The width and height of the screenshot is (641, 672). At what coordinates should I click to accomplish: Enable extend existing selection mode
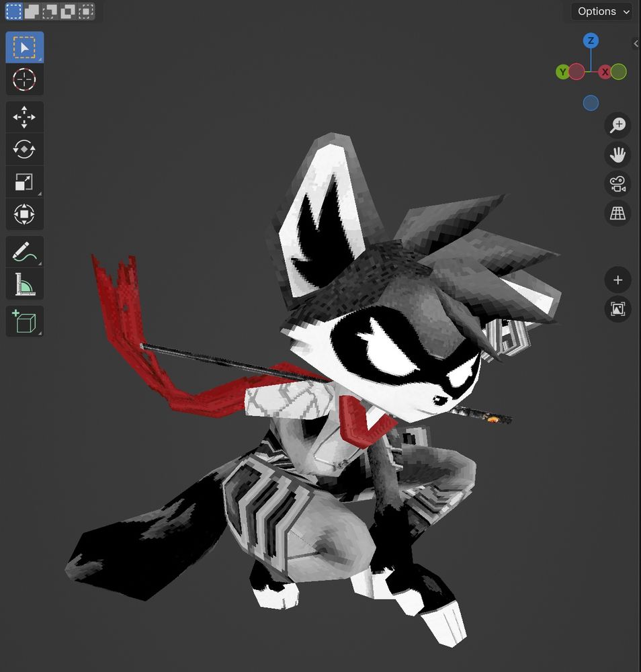32,11
